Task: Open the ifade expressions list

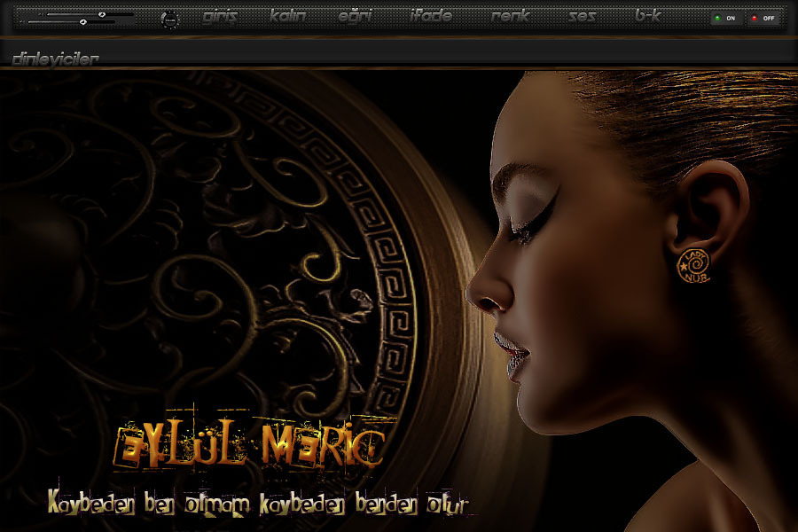Action: click(x=431, y=17)
